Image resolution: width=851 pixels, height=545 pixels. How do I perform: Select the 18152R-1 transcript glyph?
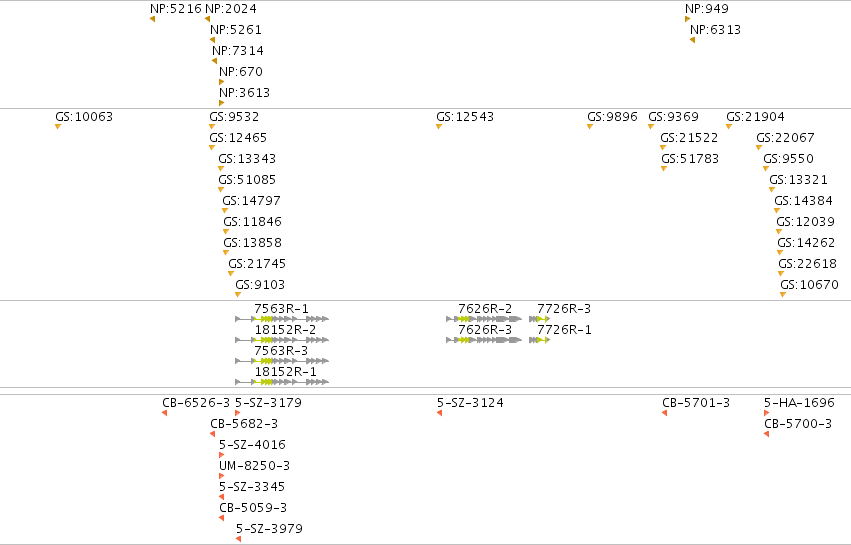282,382
